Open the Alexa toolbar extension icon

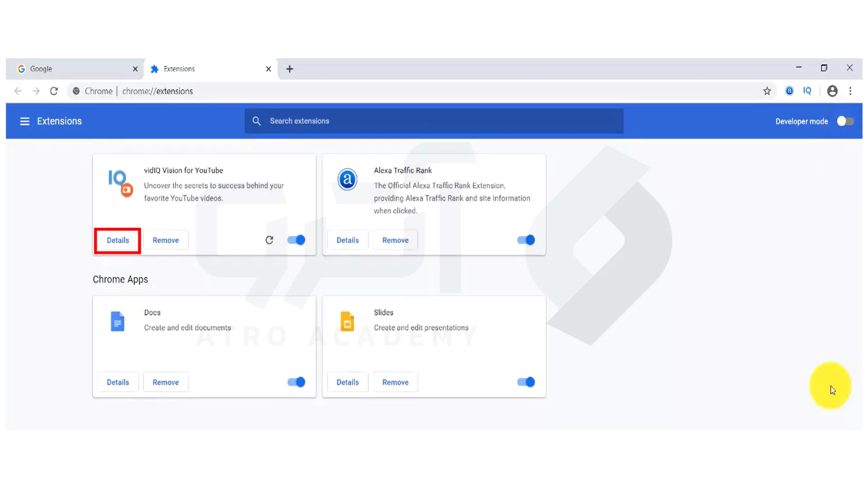pyautogui.click(x=789, y=91)
